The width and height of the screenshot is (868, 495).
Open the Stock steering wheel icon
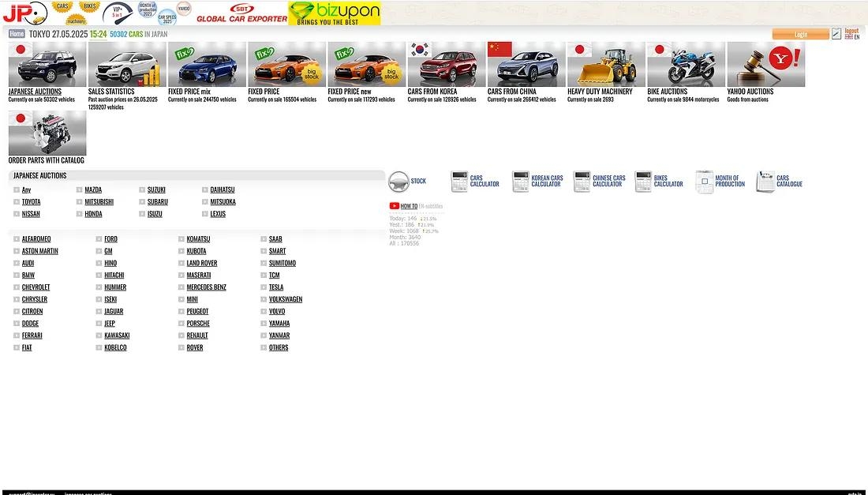click(398, 182)
